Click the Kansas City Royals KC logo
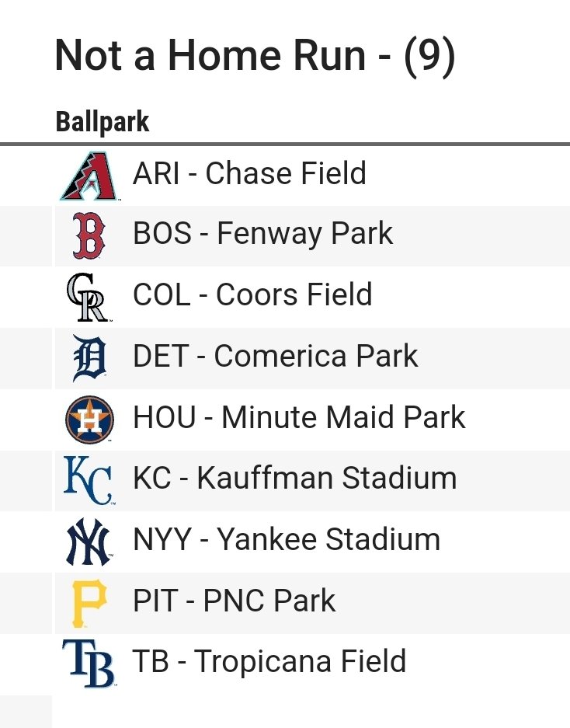 (89, 480)
